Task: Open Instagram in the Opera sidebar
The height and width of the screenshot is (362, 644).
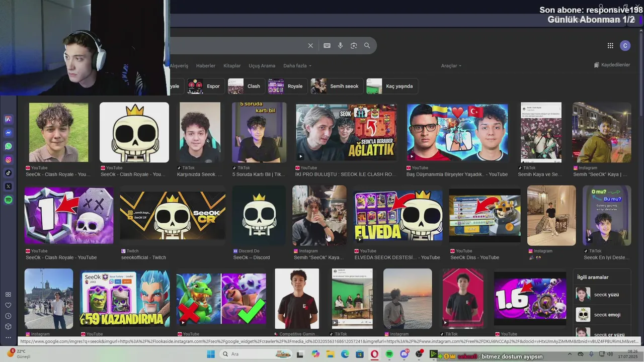Action: pyautogui.click(x=9, y=160)
